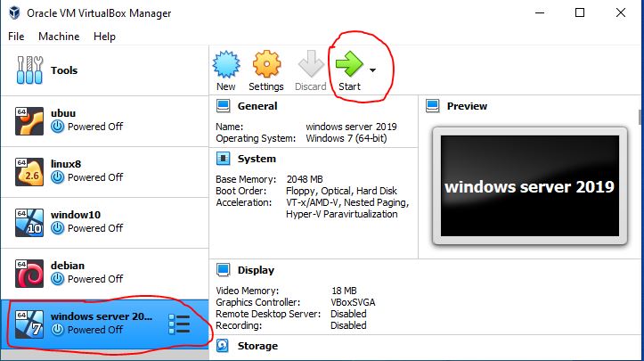The image size is (644, 361).
Task: Click the details pane vertical scrollbar
Action: 640,117
